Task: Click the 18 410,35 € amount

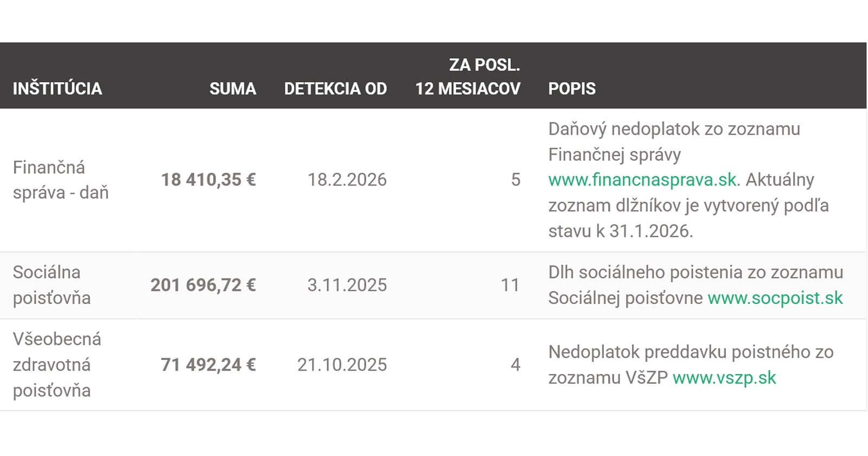Action: click(208, 180)
